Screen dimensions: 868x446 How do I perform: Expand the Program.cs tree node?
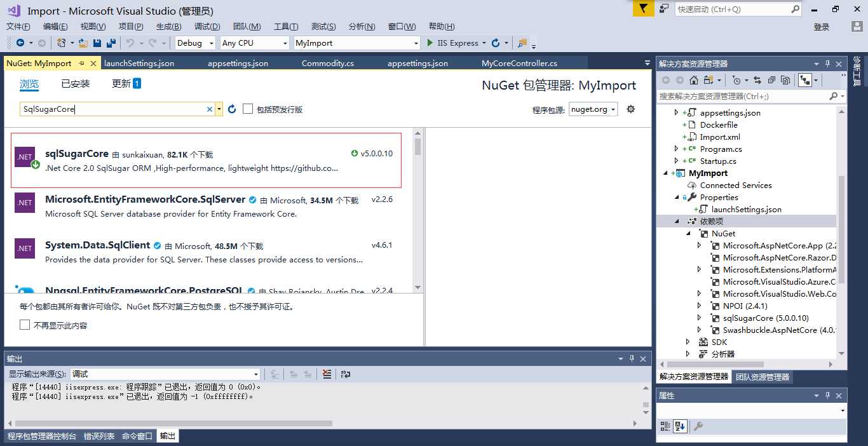click(x=677, y=149)
